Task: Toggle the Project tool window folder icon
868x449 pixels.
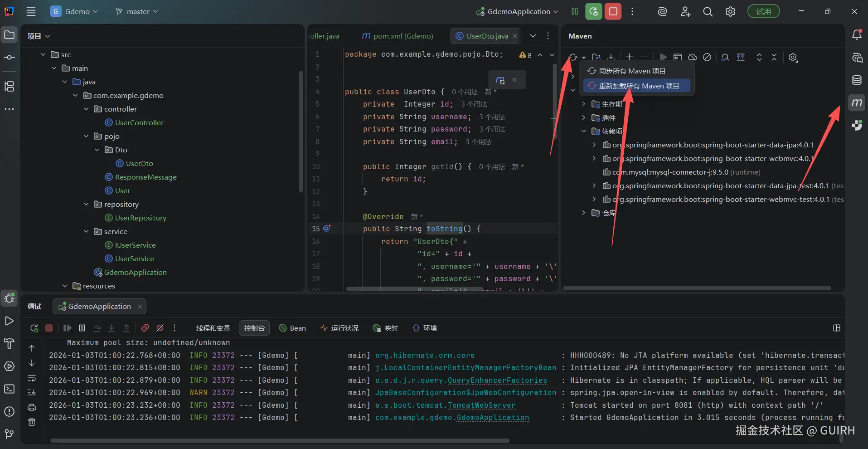Action: pos(9,35)
